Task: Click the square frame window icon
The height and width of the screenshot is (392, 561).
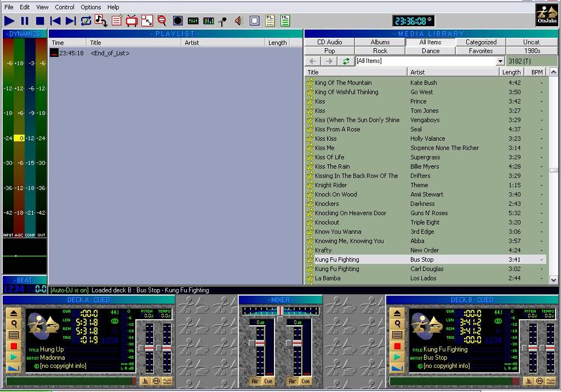Action: pyautogui.click(x=254, y=21)
